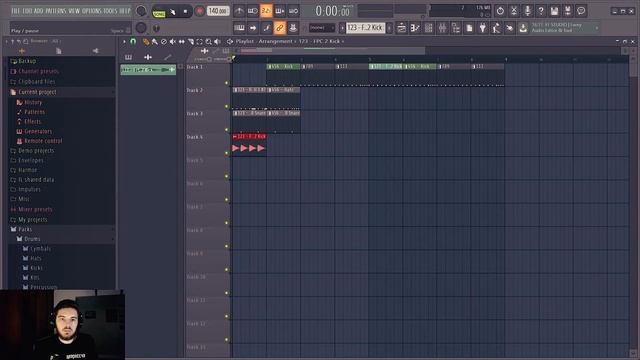The image size is (640, 360).
Task: Open the Channel rack view icon
Action: (x=428, y=28)
